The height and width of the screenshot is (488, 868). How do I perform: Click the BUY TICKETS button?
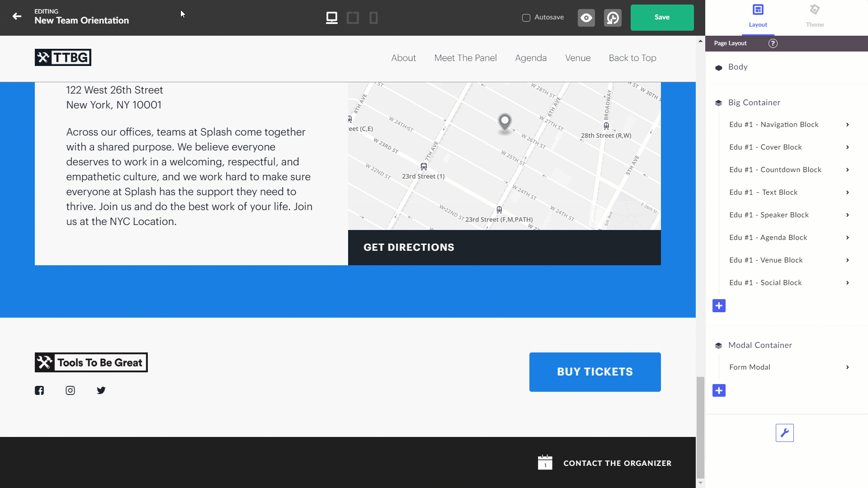(595, 372)
